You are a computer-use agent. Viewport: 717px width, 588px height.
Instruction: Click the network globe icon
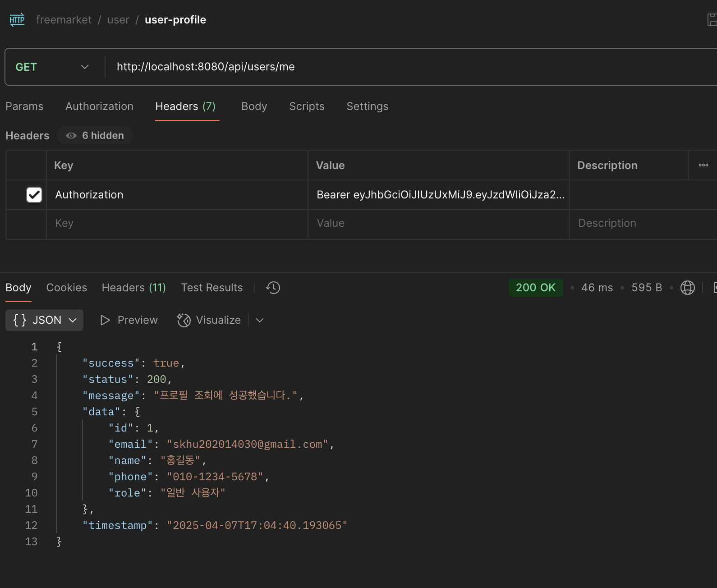(x=687, y=288)
